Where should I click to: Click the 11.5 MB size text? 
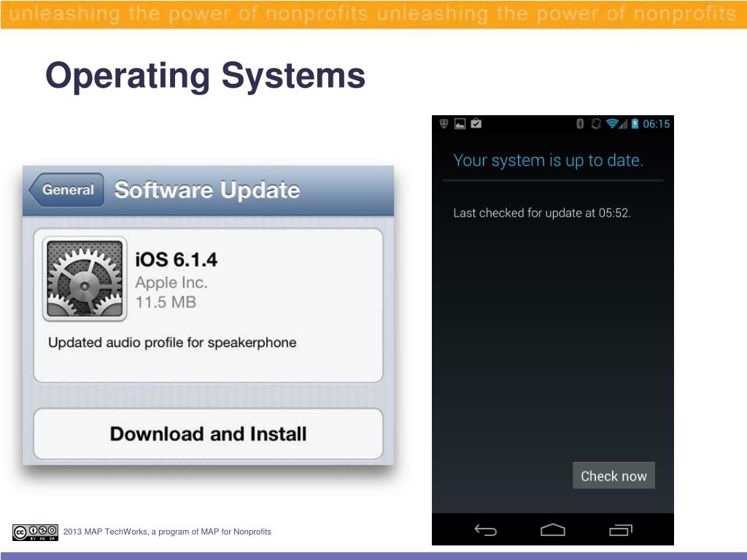[166, 302]
